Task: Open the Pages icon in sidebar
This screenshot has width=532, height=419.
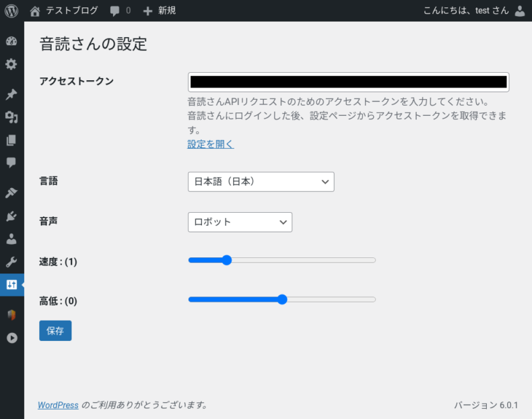Action: pyautogui.click(x=11, y=140)
